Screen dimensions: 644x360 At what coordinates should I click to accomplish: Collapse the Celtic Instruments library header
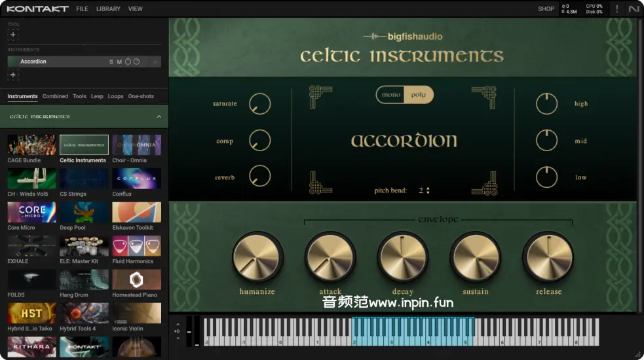pyautogui.click(x=159, y=117)
